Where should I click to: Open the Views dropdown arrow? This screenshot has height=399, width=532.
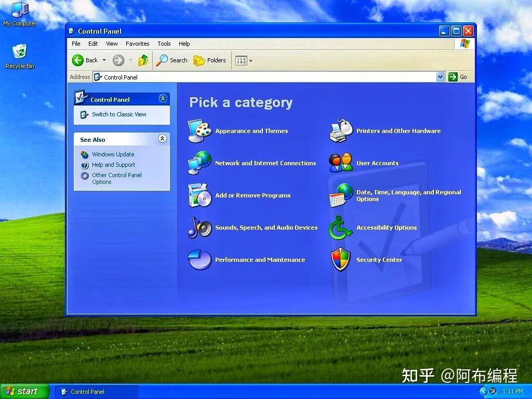tap(250, 61)
